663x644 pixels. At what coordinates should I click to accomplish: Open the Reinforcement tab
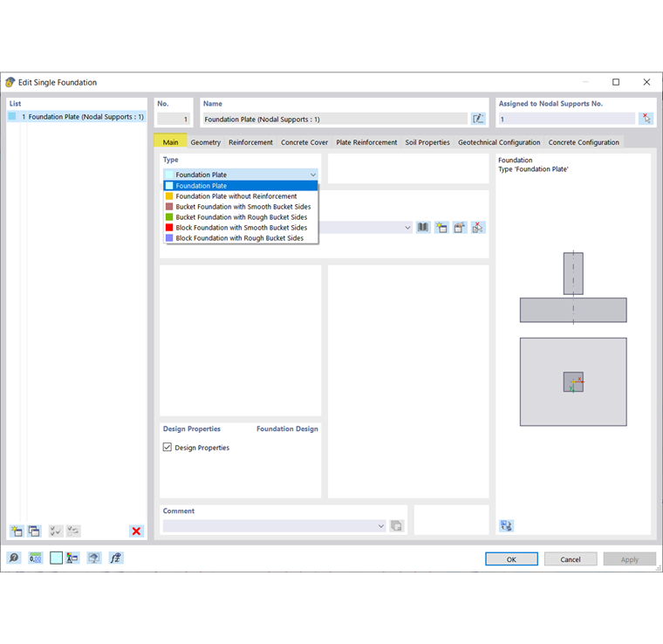point(250,142)
